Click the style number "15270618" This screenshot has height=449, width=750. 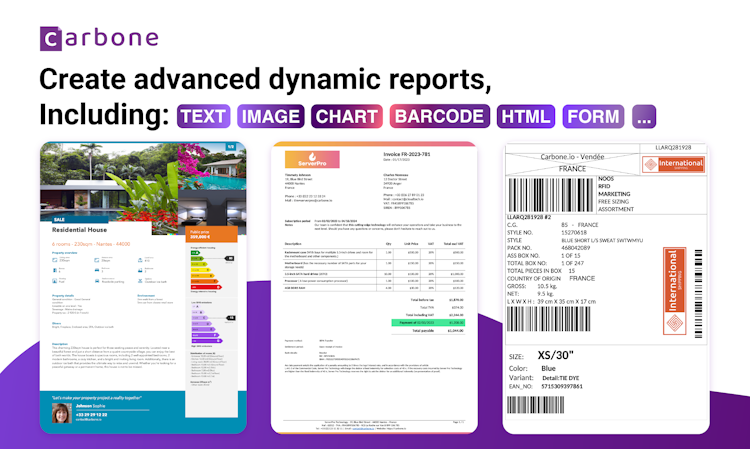pos(574,232)
